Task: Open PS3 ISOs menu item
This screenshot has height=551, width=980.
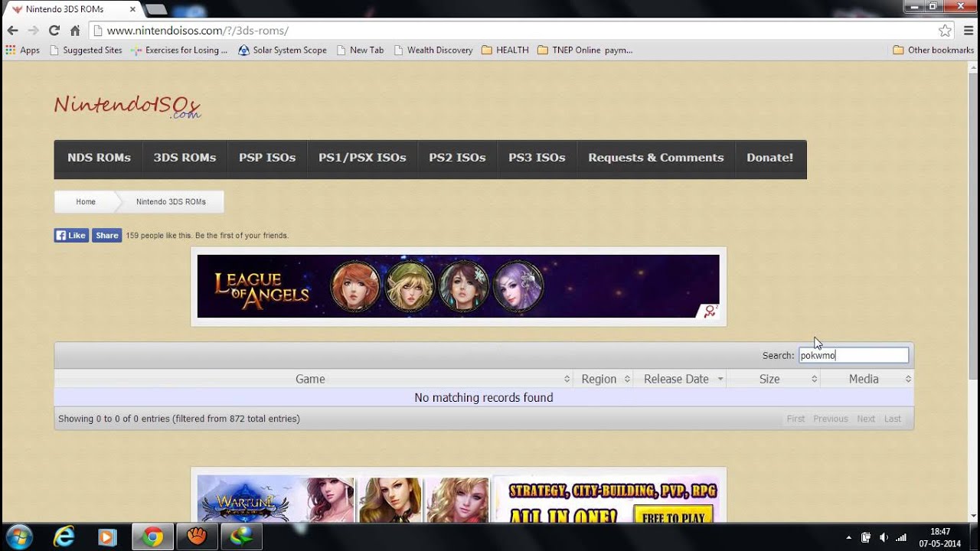Action: [537, 158]
